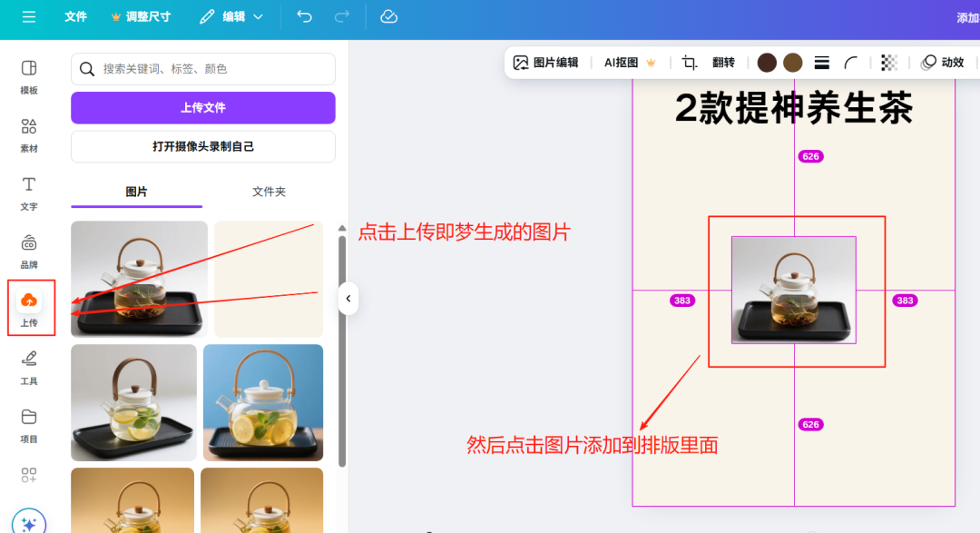Viewport: 980px width, 533px height.
Task: Select the left orange-background teapot thumbnail
Action: click(132, 500)
